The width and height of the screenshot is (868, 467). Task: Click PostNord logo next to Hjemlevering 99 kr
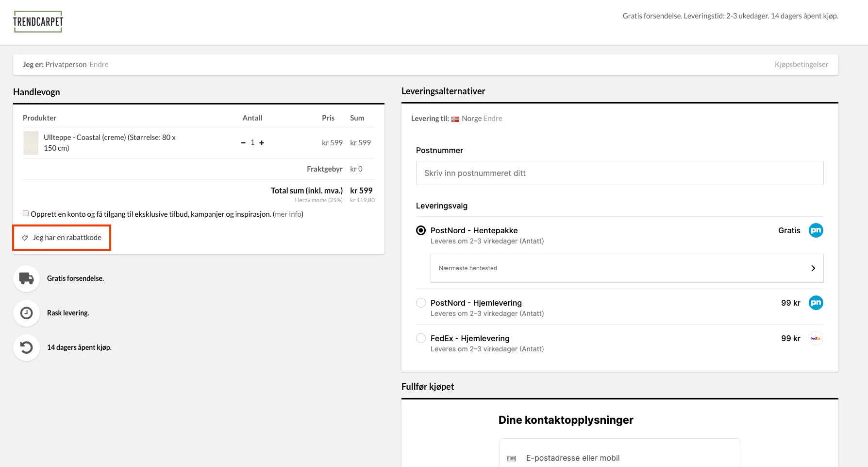(x=816, y=303)
